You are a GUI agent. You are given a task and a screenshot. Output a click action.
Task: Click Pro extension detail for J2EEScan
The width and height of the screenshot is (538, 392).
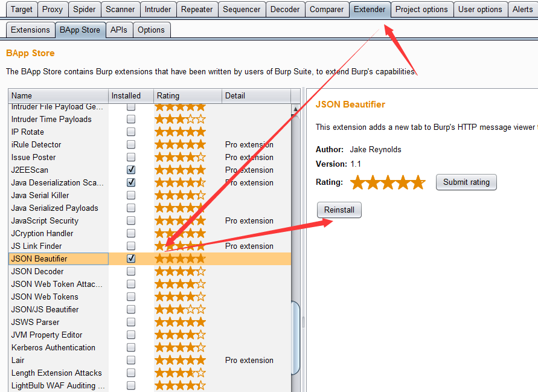249,170
